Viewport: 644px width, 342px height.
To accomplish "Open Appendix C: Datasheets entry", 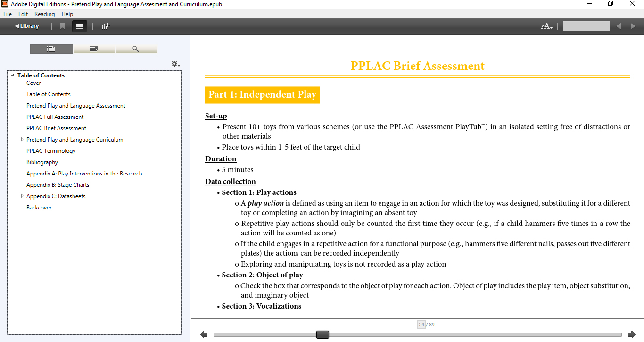I will tap(56, 196).
